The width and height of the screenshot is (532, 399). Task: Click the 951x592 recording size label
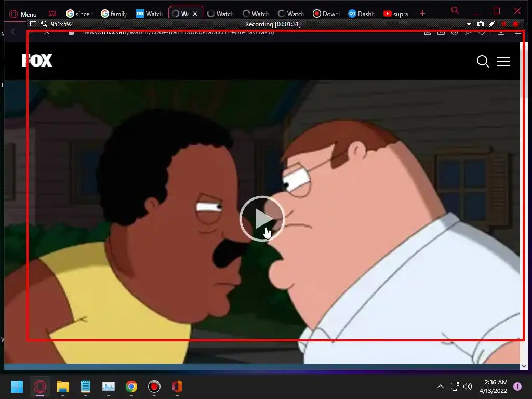point(62,24)
